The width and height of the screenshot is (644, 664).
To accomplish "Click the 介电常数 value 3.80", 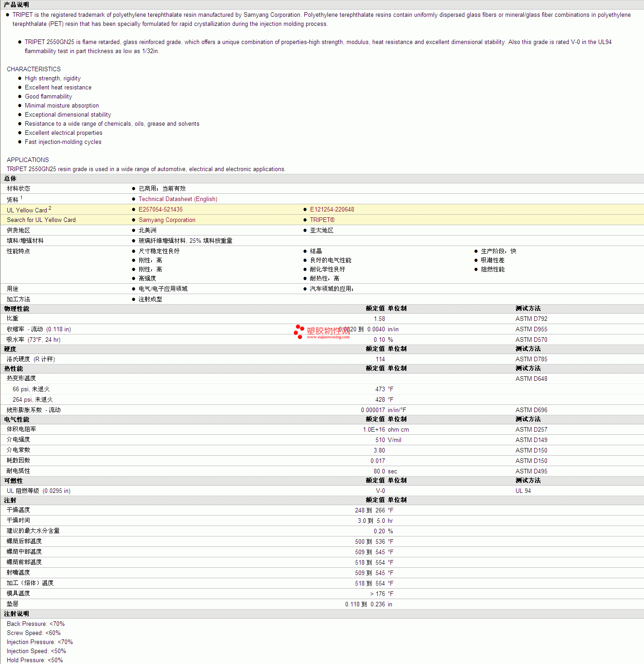I will 380,451.
